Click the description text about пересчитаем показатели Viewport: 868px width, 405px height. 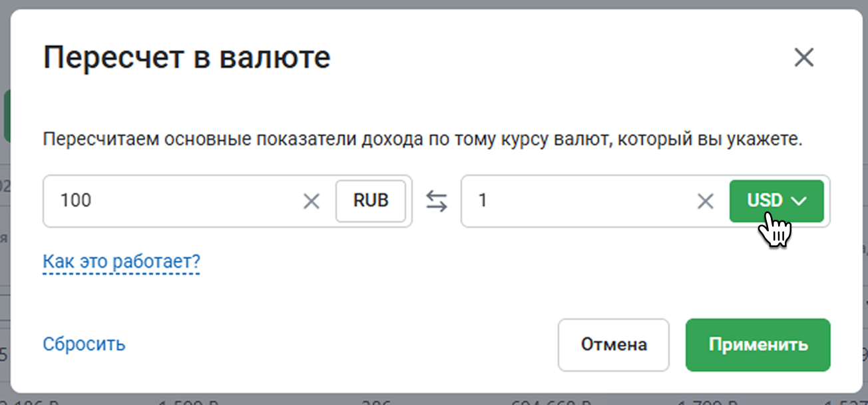(x=422, y=140)
